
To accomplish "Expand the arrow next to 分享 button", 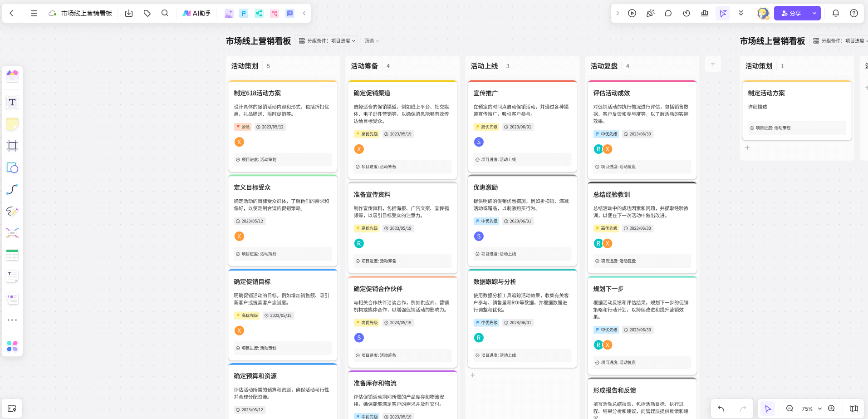I will (814, 13).
